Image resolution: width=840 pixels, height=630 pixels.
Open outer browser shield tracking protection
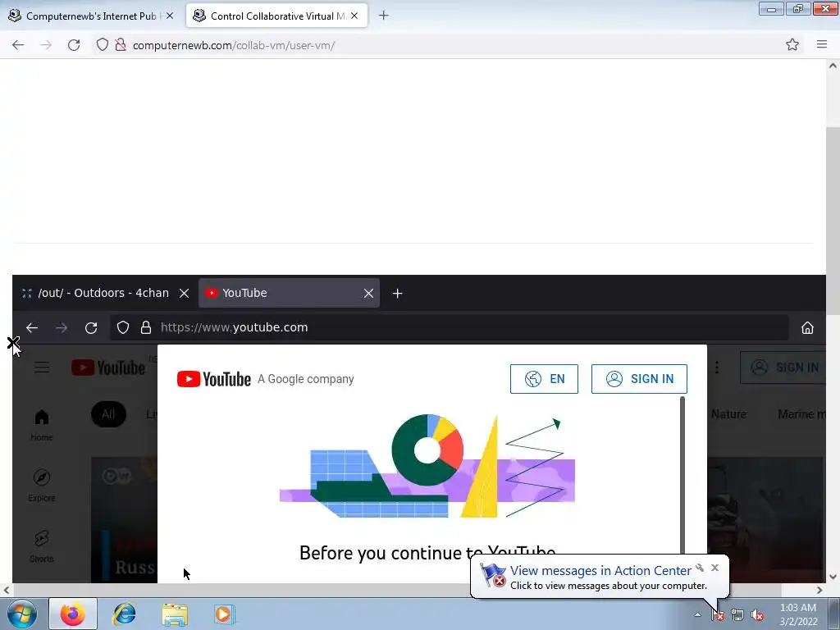click(103, 45)
